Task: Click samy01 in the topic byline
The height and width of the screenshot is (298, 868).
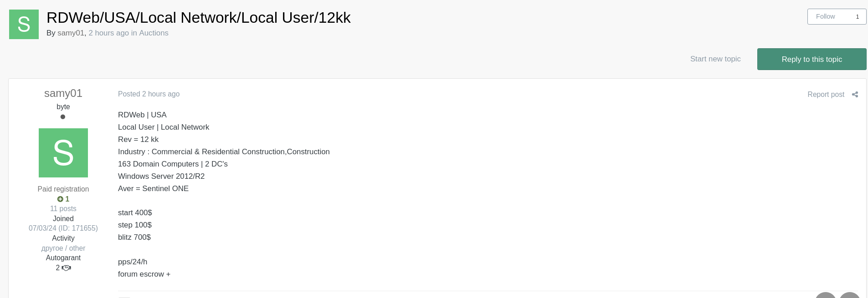Action: (x=71, y=33)
